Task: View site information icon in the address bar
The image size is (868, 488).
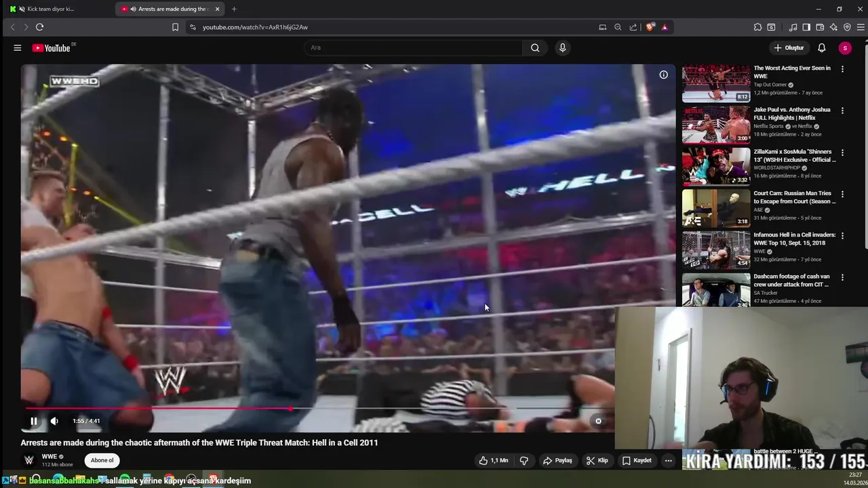Action: [x=193, y=27]
